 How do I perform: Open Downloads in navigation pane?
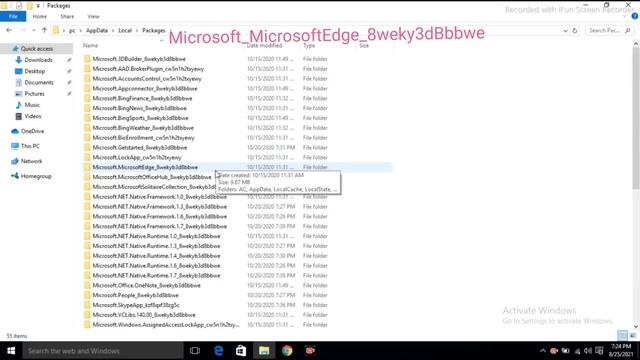click(x=38, y=60)
